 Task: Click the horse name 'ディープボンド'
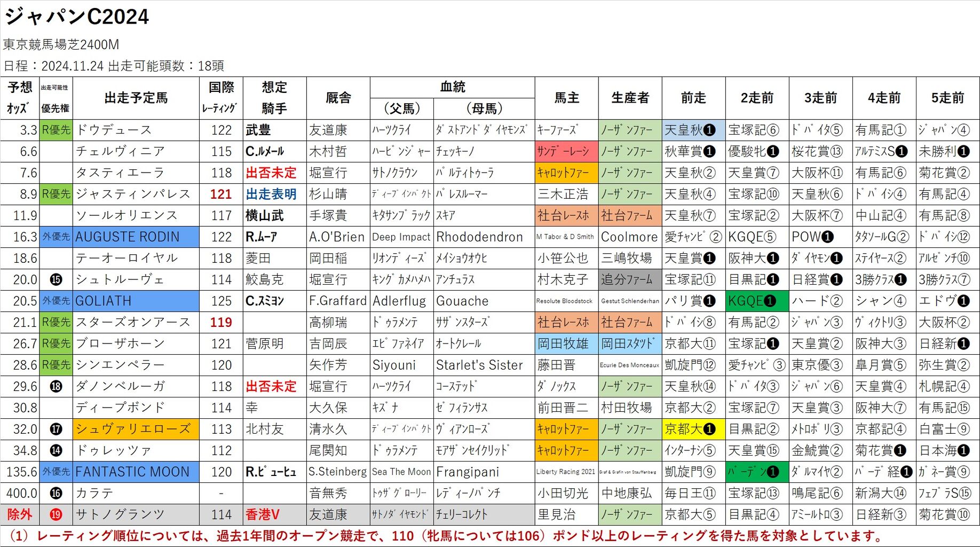click(x=120, y=408)
